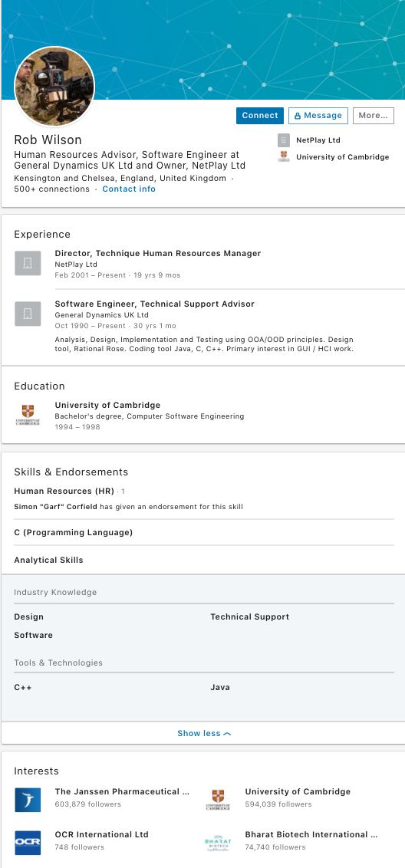The image size is (405, 868).
Task: Click the NetPlay Ltd icon beside the name
Action: pos(284,140)
